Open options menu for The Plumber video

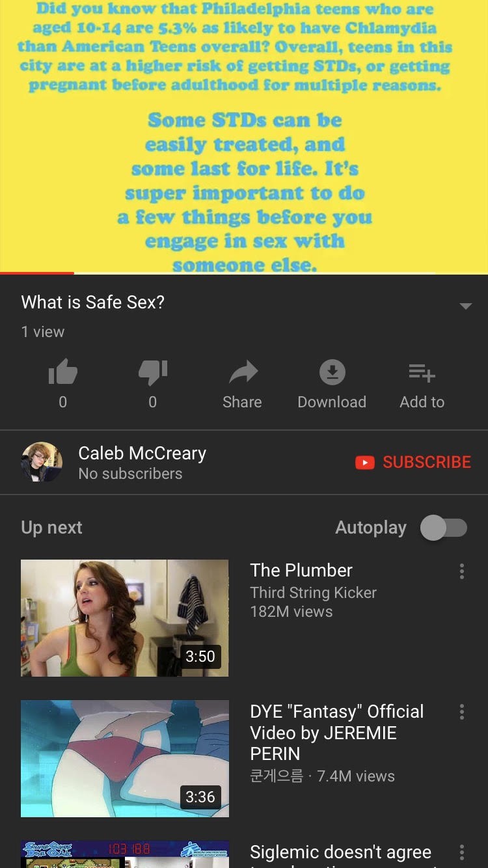[x=462, y=571]
